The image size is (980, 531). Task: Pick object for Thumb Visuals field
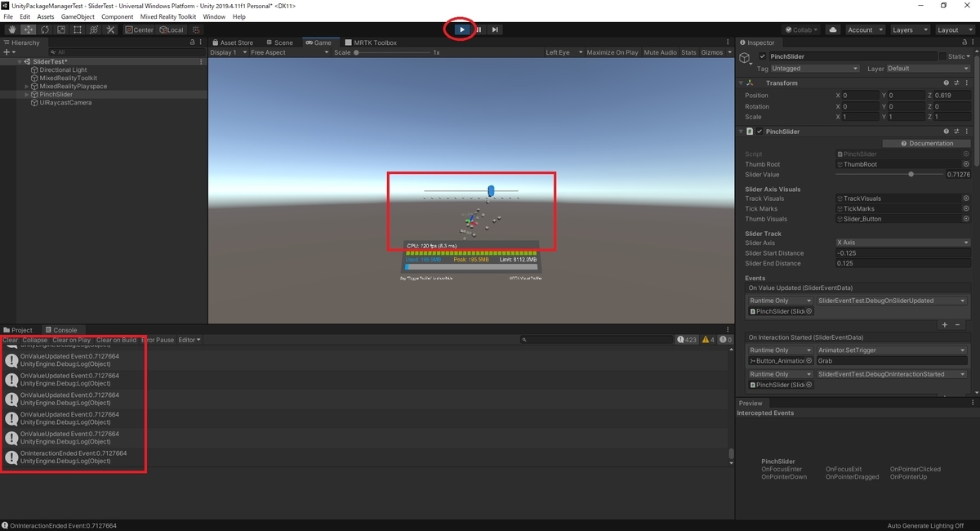(966, 219)
